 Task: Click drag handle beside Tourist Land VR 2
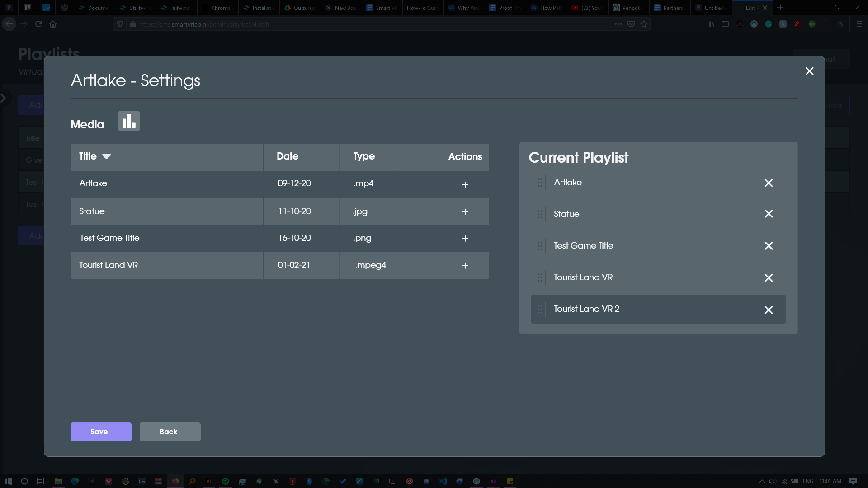point(540,309)
